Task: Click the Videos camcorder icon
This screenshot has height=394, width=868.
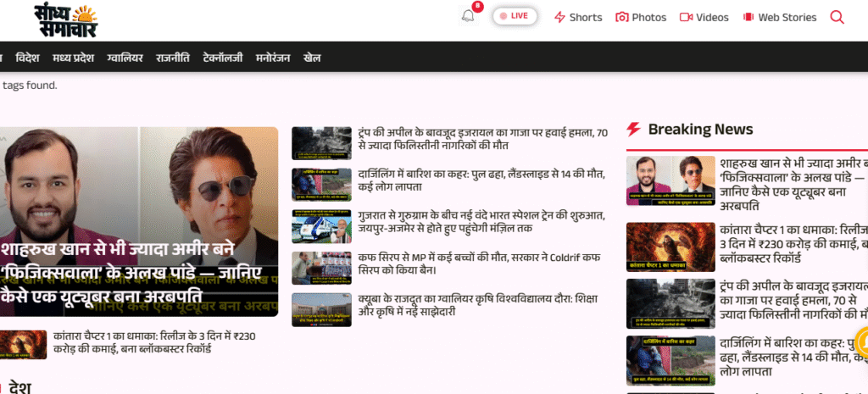Action: [x=686, y=17]
